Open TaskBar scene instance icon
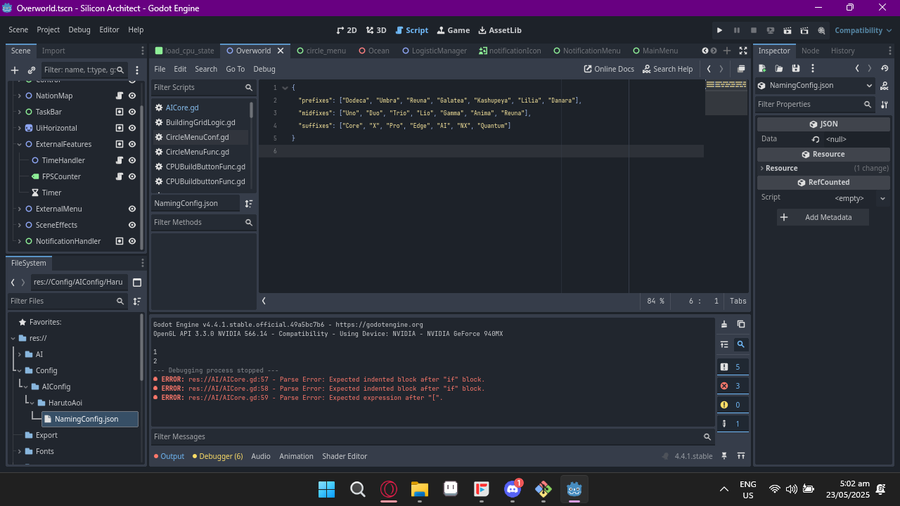The width and height of the screenshot is (900, 506). click(x=119, y=112)
